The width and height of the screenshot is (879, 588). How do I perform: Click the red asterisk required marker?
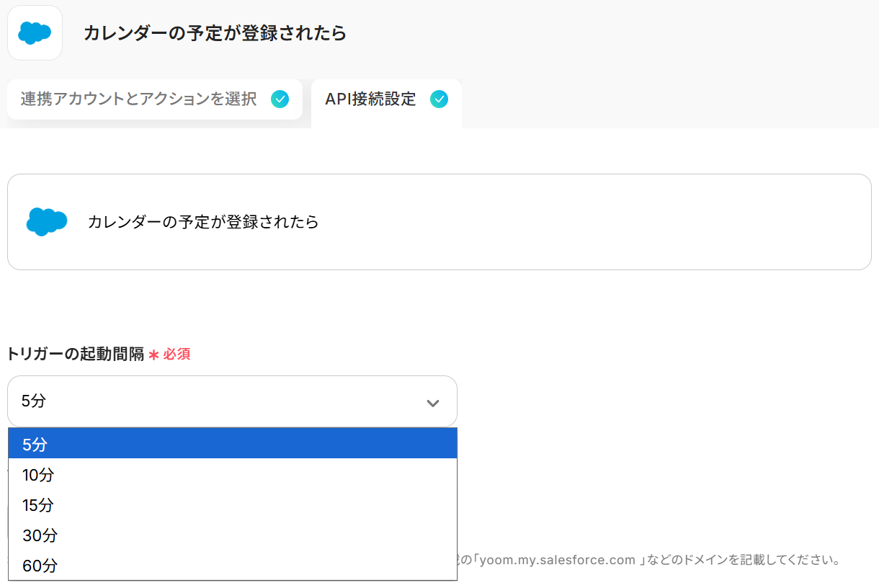(x=153, y=355)
